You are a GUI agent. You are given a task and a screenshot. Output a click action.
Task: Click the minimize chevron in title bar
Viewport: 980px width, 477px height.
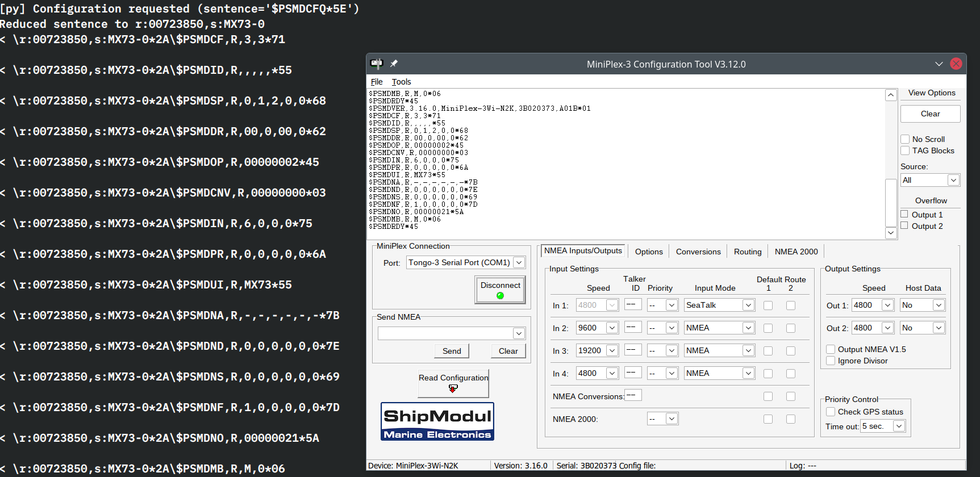click(x=939, y=64)
